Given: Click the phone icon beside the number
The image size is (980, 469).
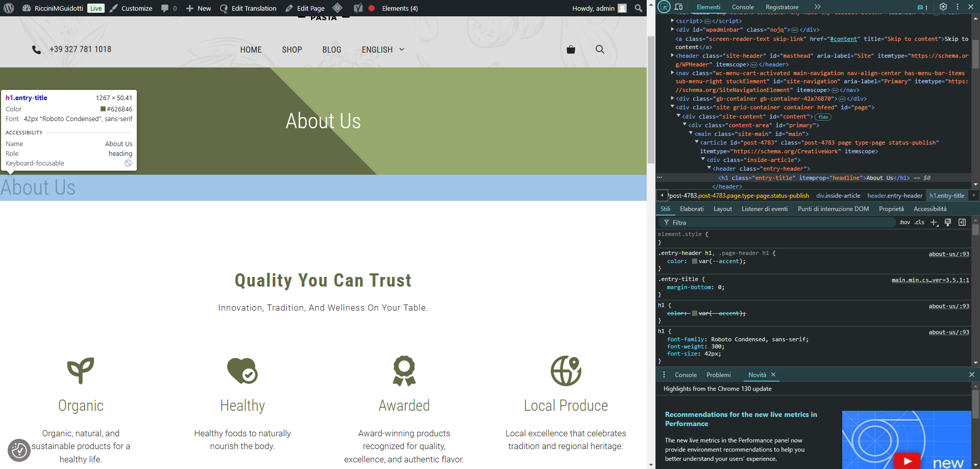Looking at the screenshot, I should (36, 50).
